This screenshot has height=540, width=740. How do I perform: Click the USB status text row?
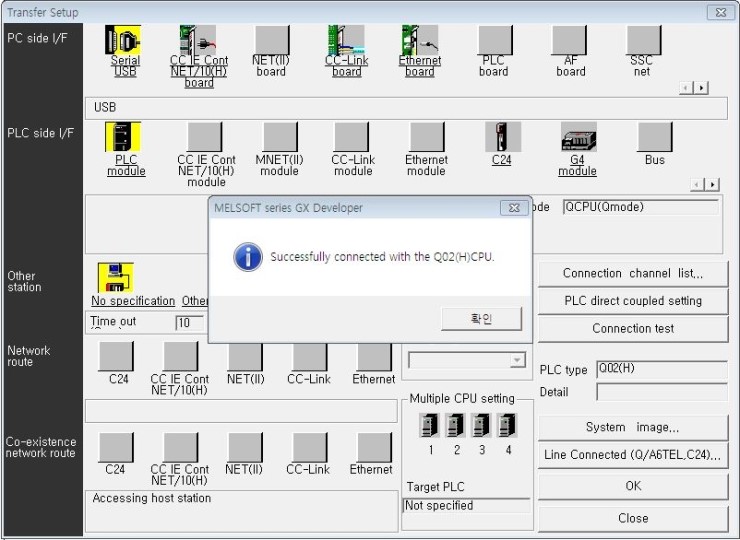click(x=406, y=108)
